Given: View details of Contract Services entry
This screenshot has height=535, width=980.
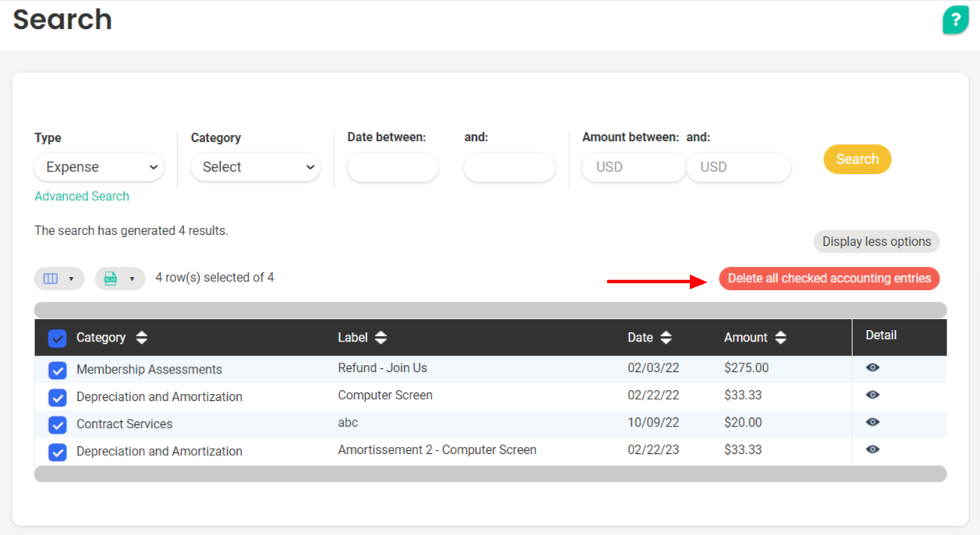Looking at the screenshot, I should [872, 422].
